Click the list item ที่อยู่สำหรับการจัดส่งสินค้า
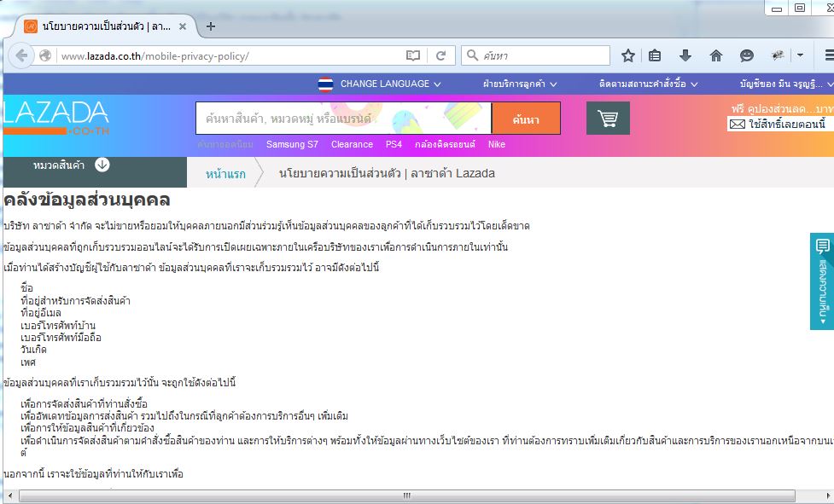This screenshot has height=504, width=834. click(75, 300)
